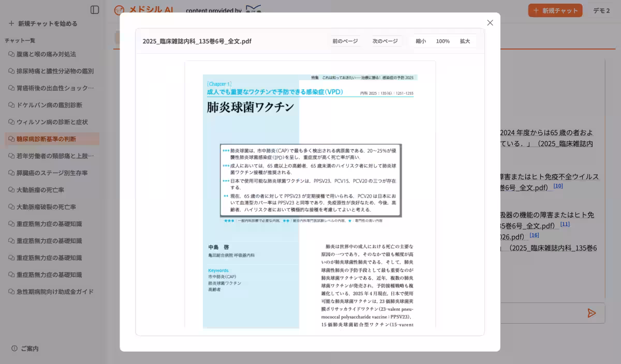Click the chat bubble icon beside 腹痛と喉の痛み対処法
621x364 pixels.
(11, 54)
